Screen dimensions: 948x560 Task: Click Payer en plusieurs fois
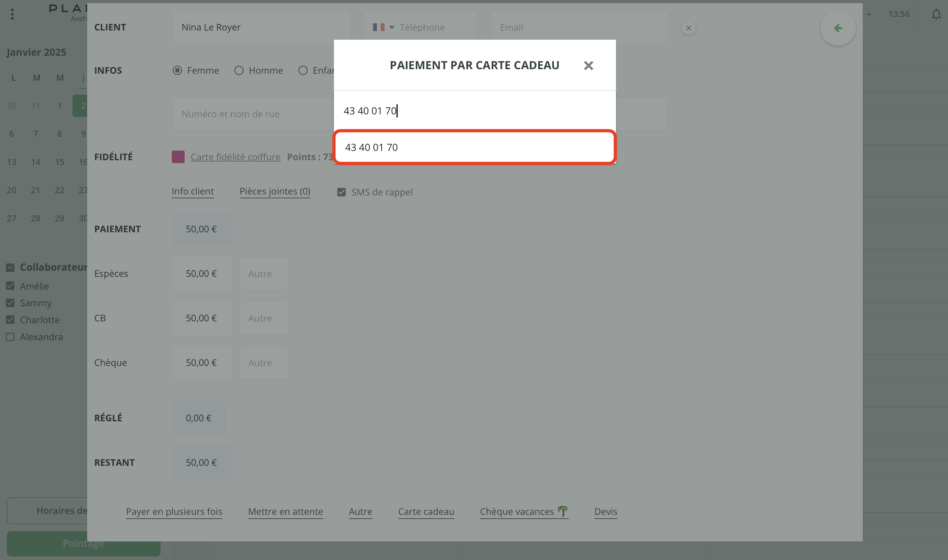pos(174,512)
